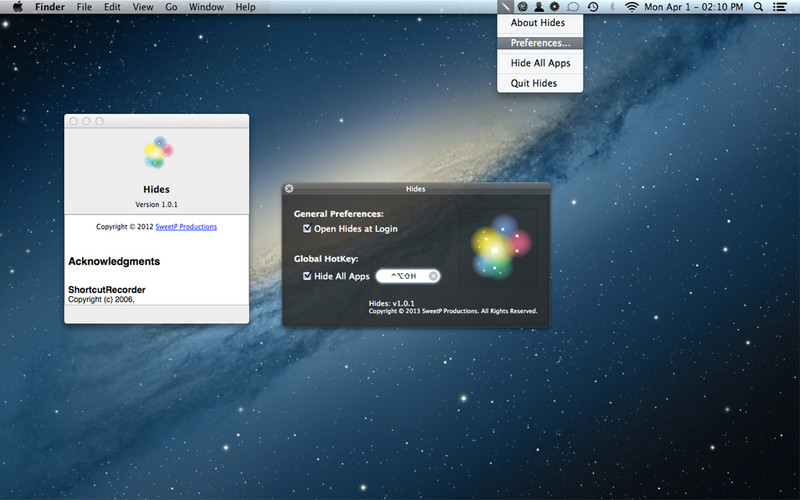Click the Bluetooth status icon
Image resolution: width=800 pixels, height=500 pixels.
612,7
